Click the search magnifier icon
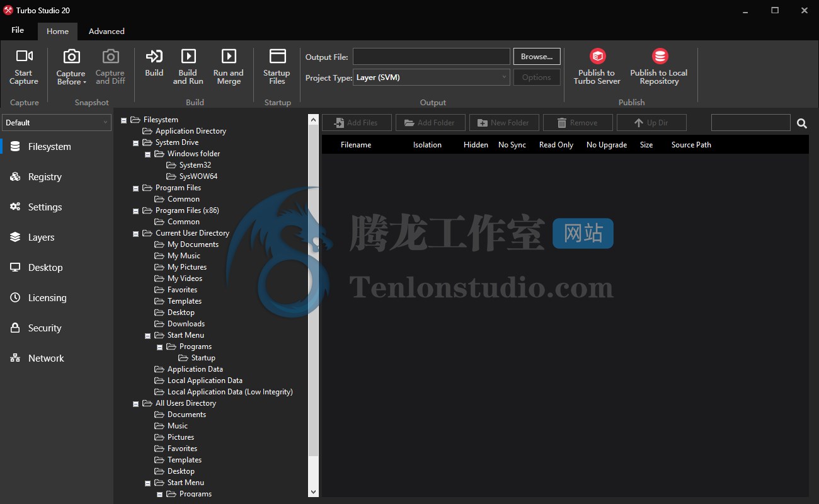This screenshot has height=504, width=819. [801, 123]
